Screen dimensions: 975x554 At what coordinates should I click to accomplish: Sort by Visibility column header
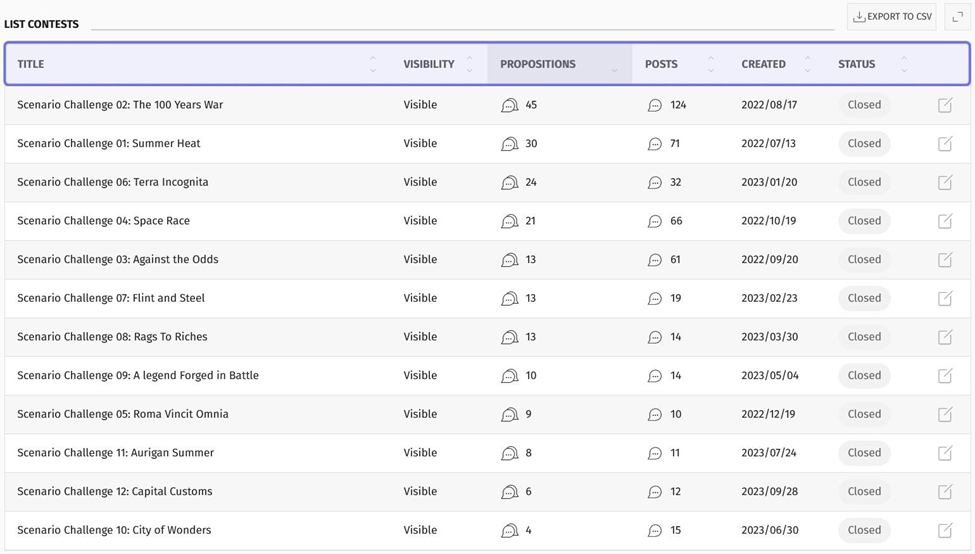428,64
